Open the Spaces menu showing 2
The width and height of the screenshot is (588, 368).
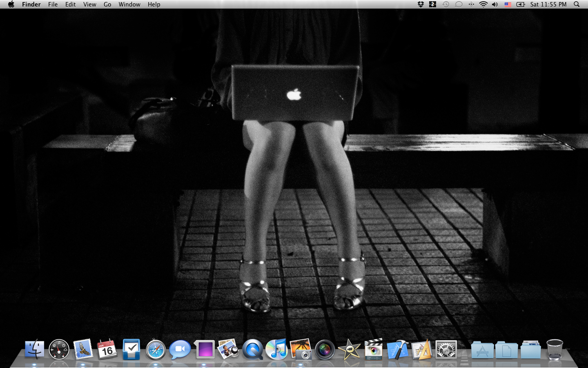tap(433, 4)
